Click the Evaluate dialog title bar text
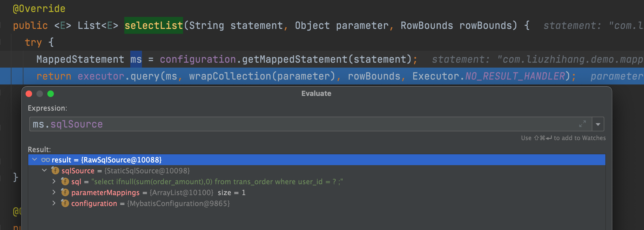Screen dimensions: 644x230 click(x=316, y=93)
